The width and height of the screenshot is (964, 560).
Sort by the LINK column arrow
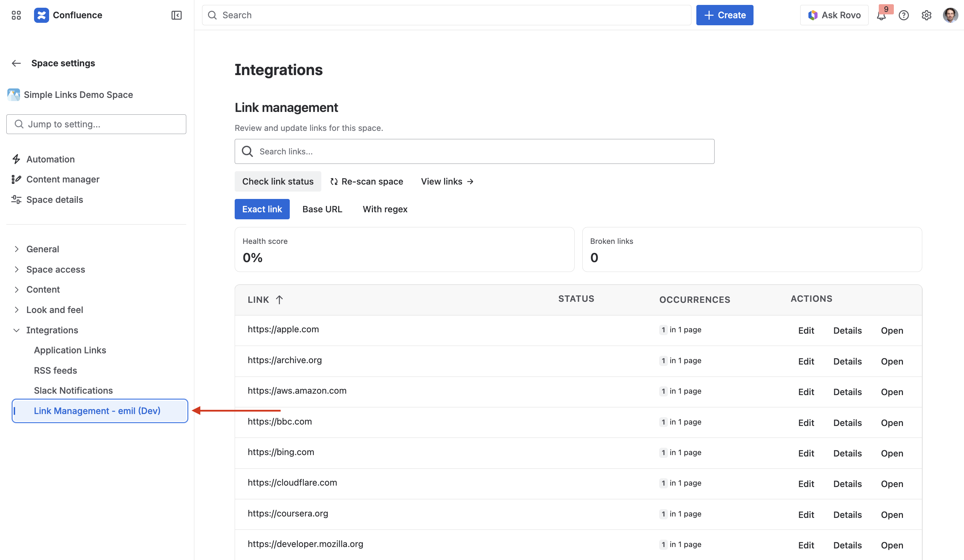(x=279, y=300)
